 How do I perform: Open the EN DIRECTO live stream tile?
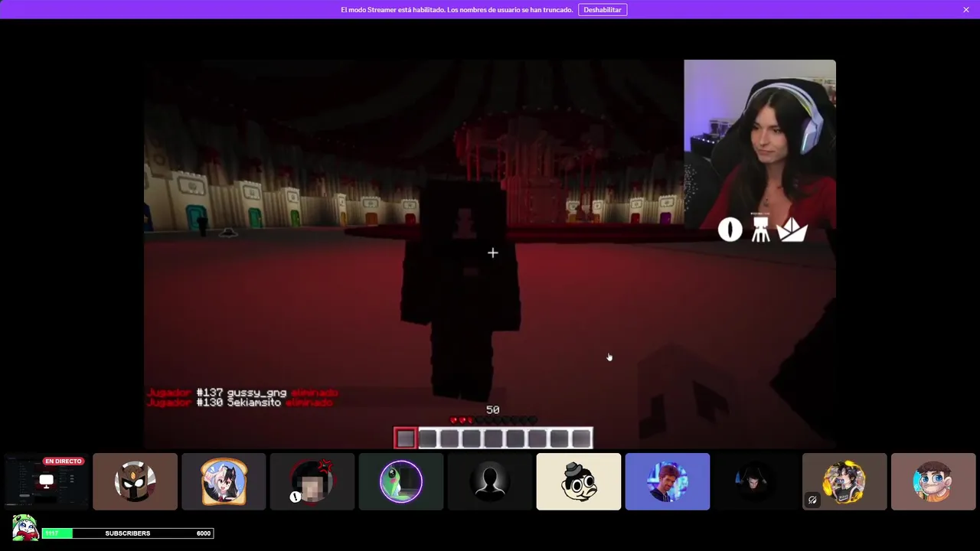tap(46, 481)
